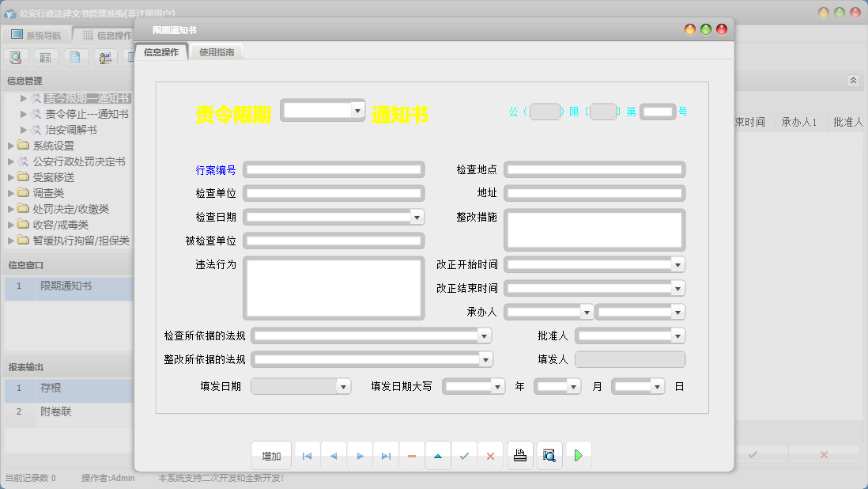Click inside the 行案编号 input field
868x489 pixels.
(332, 169)
